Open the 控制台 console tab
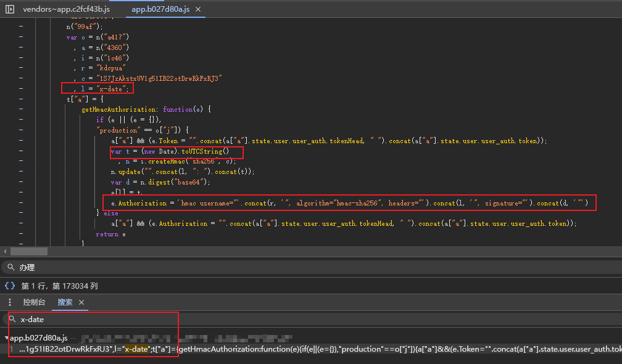The image size is (622, 364). tap(34, 302)
